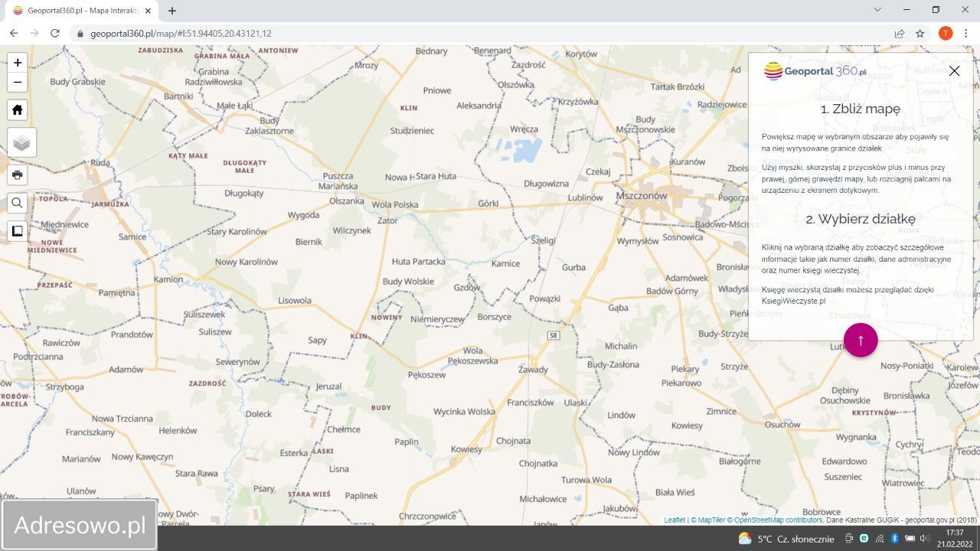980x551 pixels.
Task: Open the weather widget in taskbar
Action: coord(786,539)
